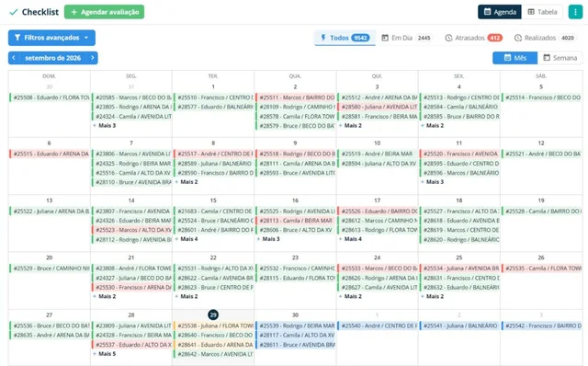Select the Todos filter tab
Image resolution: width=588 pixels, height=366 pixels.
345,38
